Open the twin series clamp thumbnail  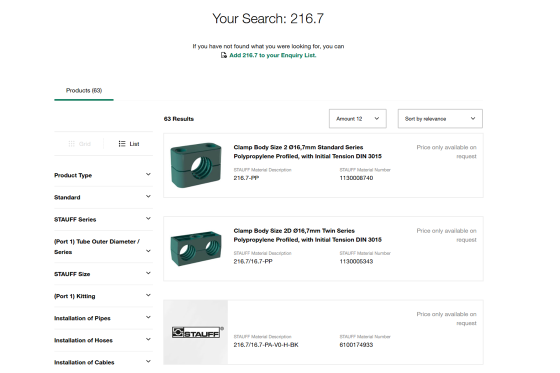196,249
